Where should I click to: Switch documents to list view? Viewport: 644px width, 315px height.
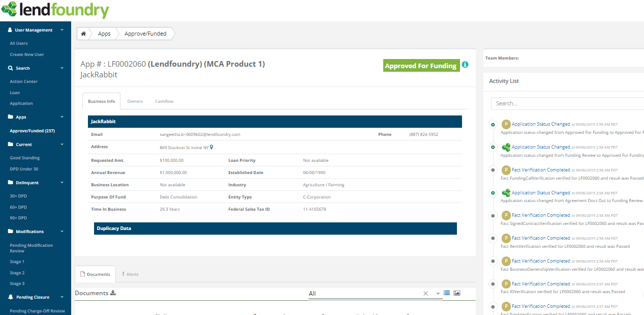(446, 293)
